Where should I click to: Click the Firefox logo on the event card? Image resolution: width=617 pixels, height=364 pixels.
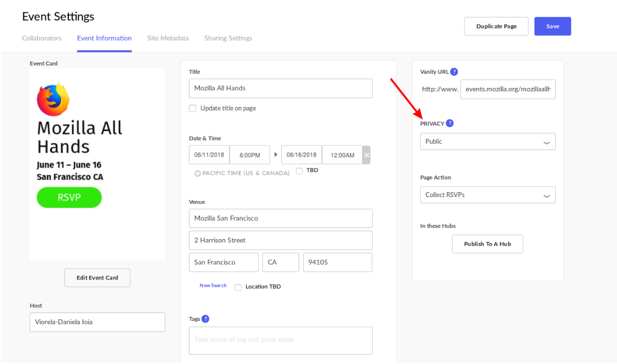[x=53, y=100]
